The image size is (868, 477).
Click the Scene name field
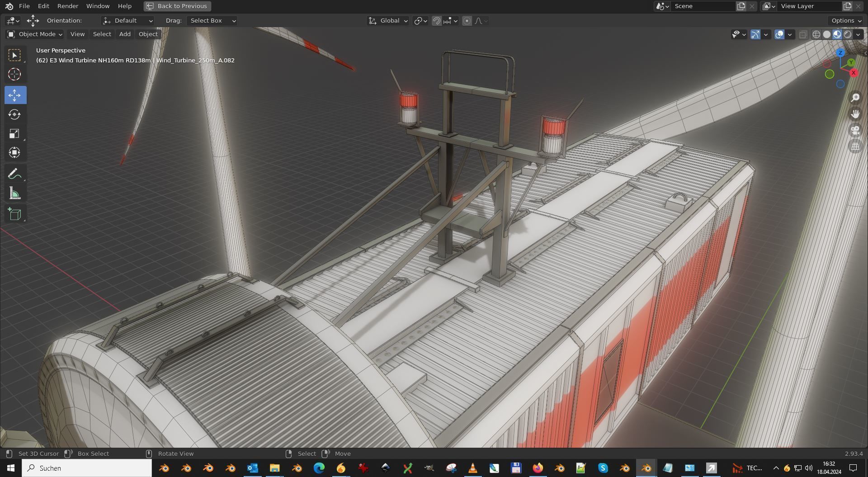click(x=703, y=6)
